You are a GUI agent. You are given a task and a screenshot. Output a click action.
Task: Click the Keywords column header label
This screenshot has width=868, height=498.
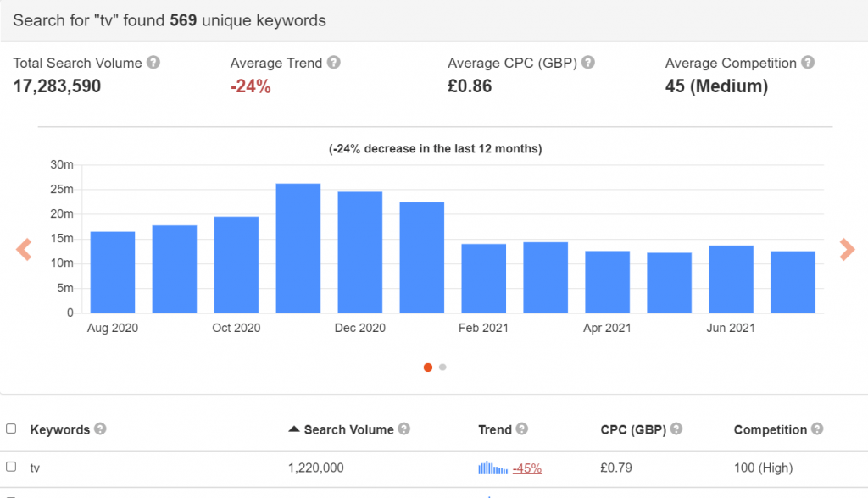pos(59,429)
